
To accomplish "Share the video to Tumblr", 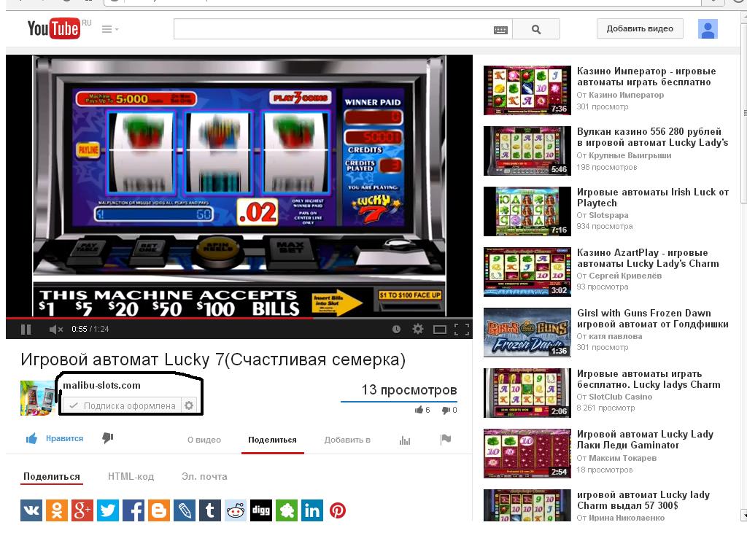I will 210,510.
